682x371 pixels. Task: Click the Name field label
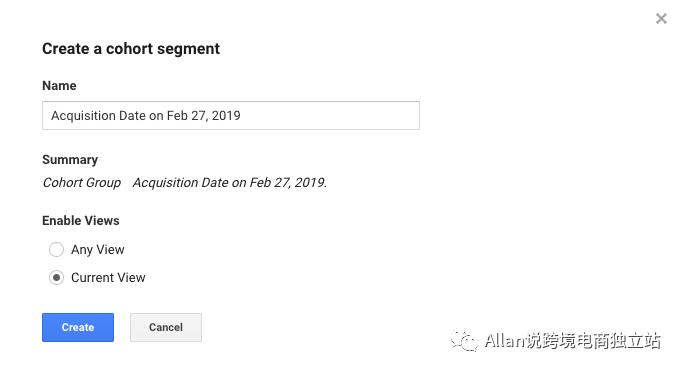coord(59,86)
